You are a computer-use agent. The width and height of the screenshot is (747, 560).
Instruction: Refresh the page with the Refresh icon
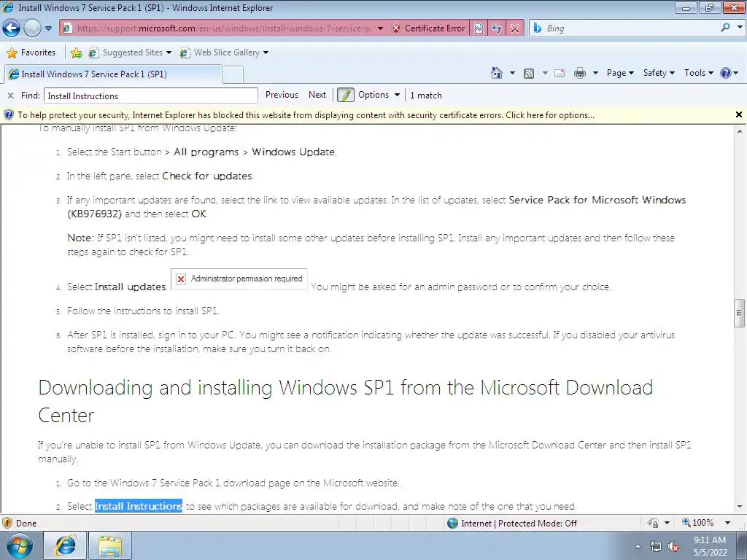click(496, 28)
